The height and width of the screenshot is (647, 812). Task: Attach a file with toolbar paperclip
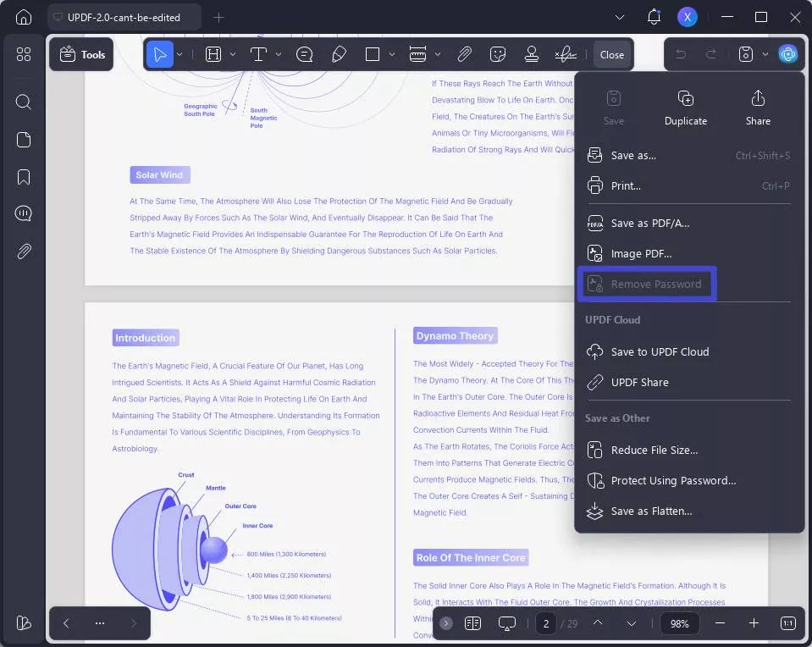coord(465,54)
